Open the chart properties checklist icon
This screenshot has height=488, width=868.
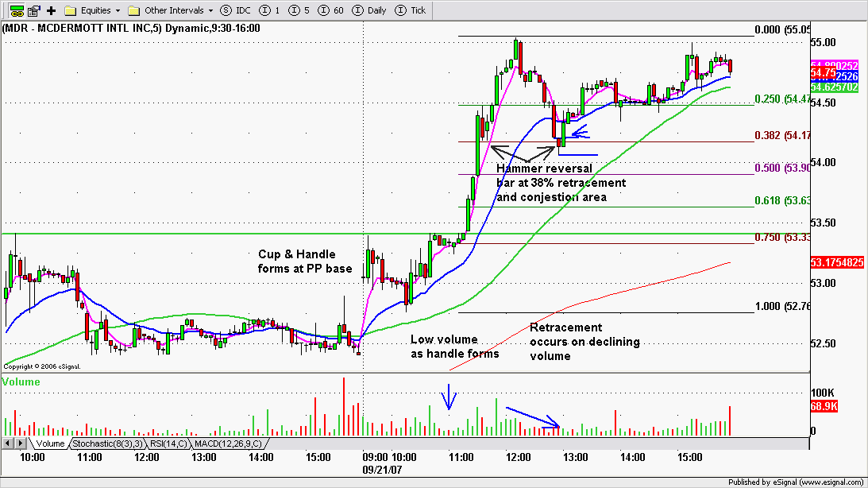(34, 10)
